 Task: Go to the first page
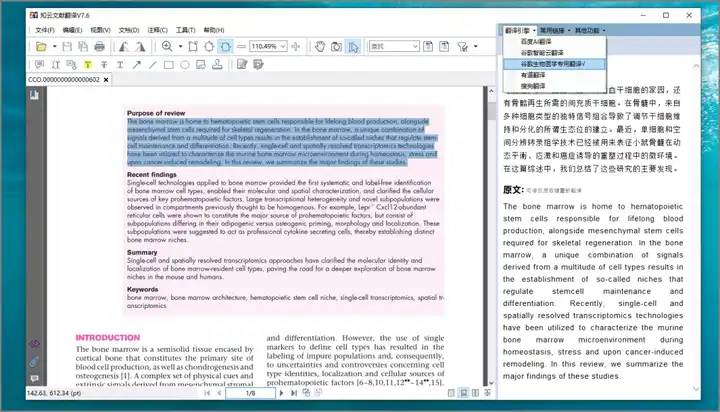click(x=207, y=393)
